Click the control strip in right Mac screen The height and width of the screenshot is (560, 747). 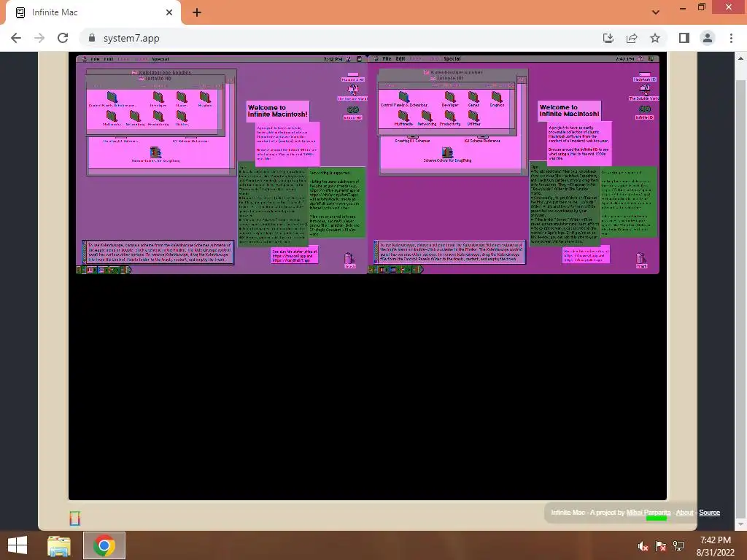pos(395,270)
